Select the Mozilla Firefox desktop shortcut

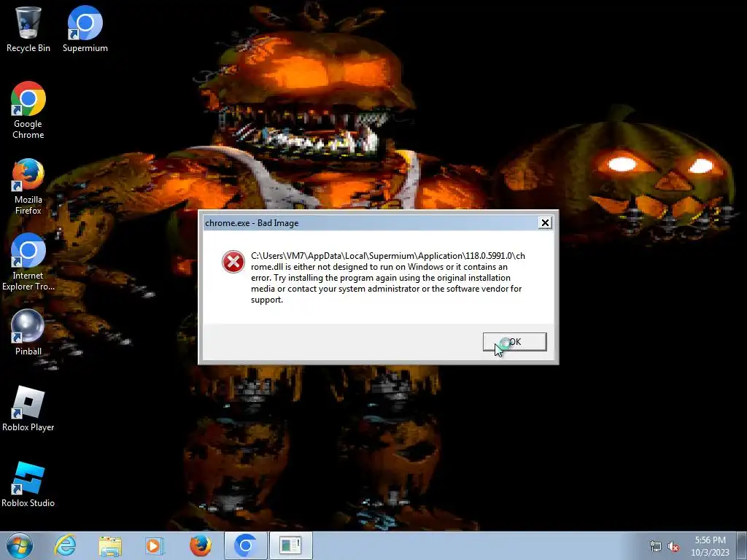click(28, 186)
